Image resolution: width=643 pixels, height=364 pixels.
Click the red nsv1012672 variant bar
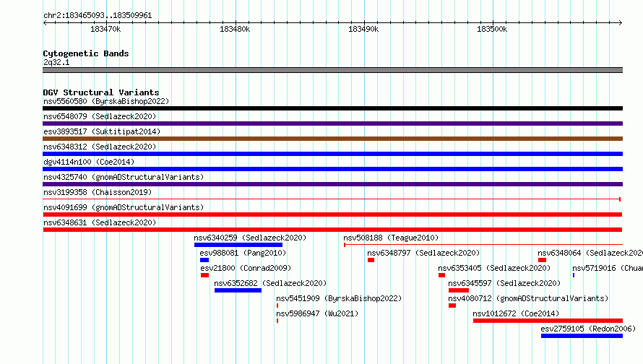click(548, 321)
